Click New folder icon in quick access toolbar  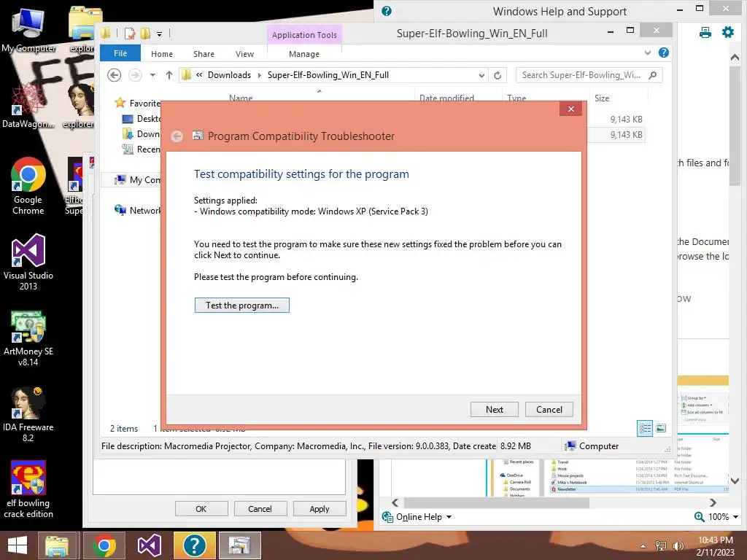tap(145, 34)
